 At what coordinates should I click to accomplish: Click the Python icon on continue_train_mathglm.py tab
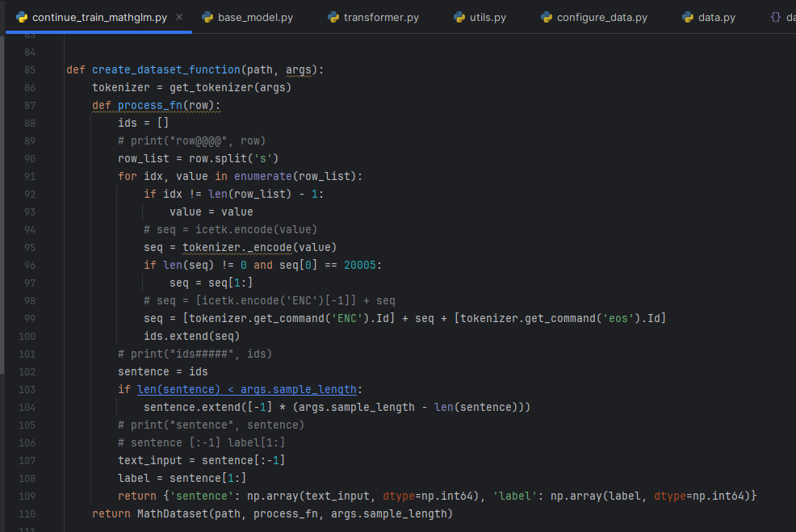[x=21, y=17]
